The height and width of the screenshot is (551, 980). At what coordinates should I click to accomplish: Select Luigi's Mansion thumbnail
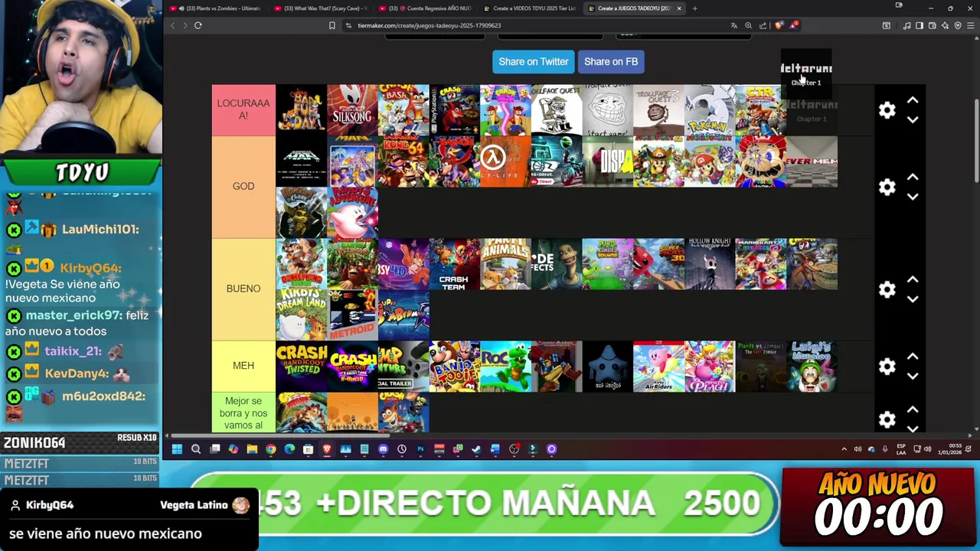(812, 366)
